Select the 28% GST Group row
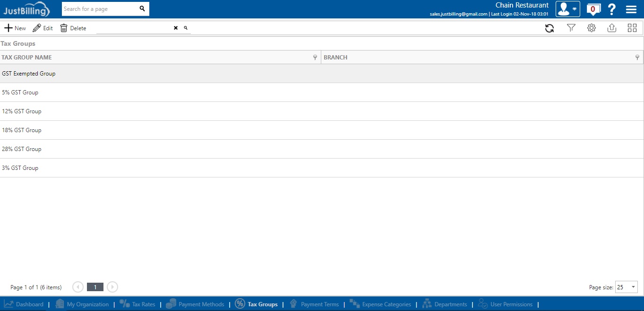 [322, 149]
